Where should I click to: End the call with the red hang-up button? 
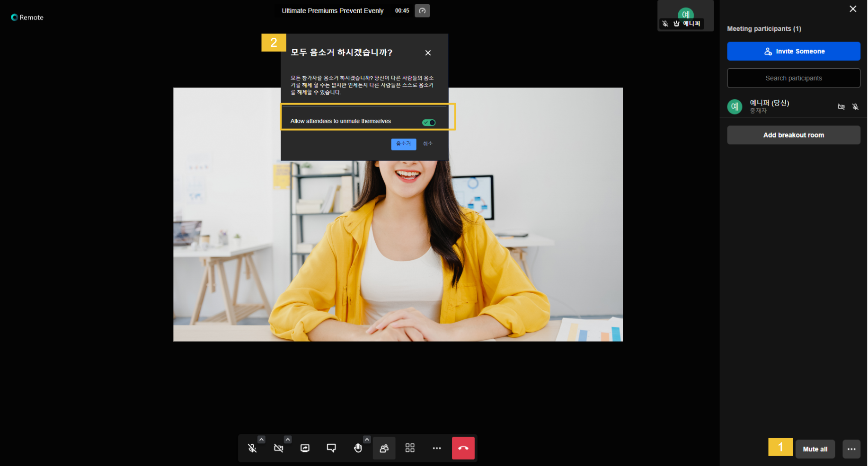click(x=463, y=448)
